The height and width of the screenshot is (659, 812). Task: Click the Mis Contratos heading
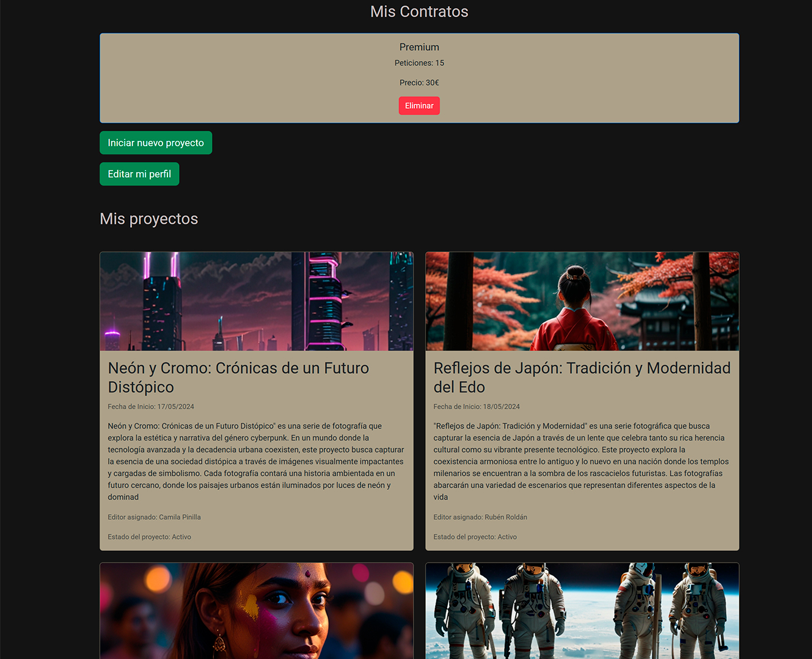419,12
